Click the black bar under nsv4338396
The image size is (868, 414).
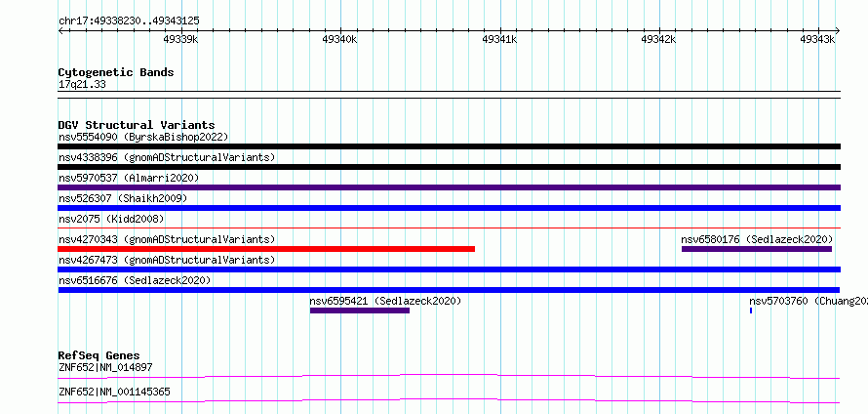coord(449,167)
